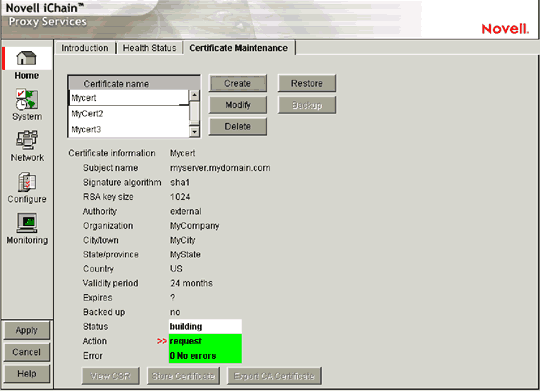
Task: Switch to the Health Status tab
Action: pyautogui.click(x=149, y=48)
